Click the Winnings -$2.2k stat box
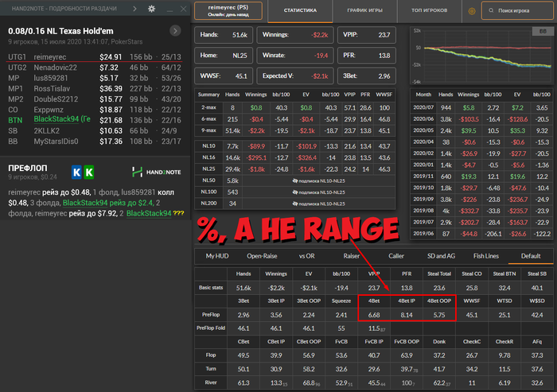The width and height of the screenshot is (557, 392). 295,35
